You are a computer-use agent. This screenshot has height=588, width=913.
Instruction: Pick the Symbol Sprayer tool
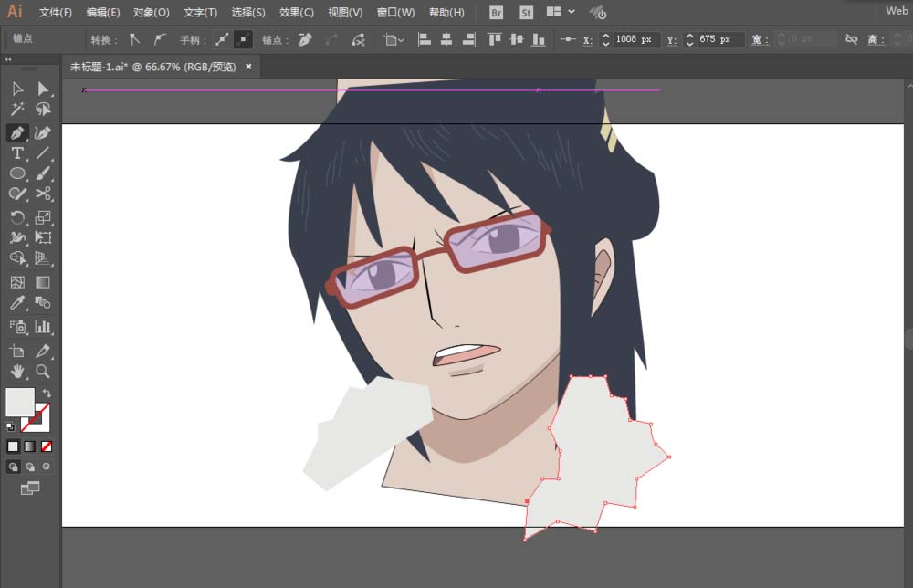(x=17, y=327)
